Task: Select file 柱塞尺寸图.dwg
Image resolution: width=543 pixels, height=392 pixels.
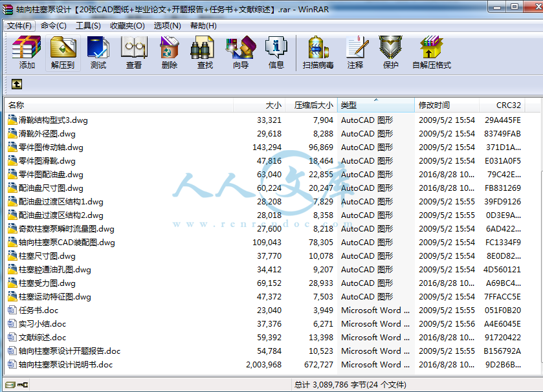Action: coord(47,256)
